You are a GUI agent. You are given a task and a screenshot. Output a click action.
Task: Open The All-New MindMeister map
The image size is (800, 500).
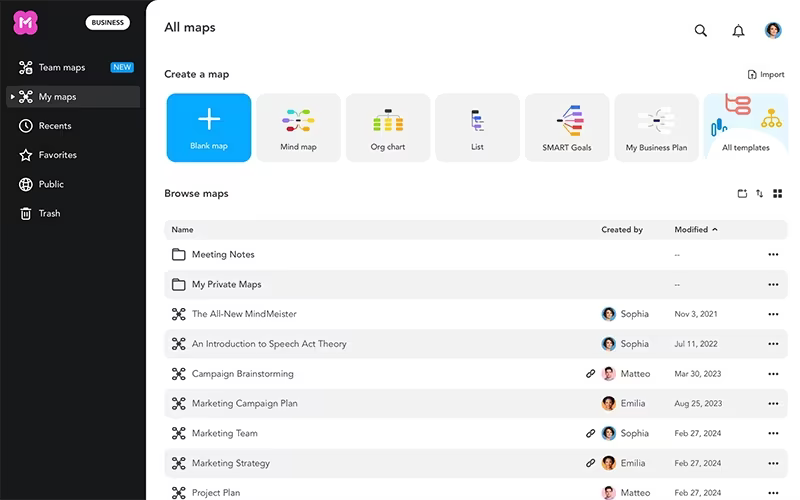pos(244,314)
